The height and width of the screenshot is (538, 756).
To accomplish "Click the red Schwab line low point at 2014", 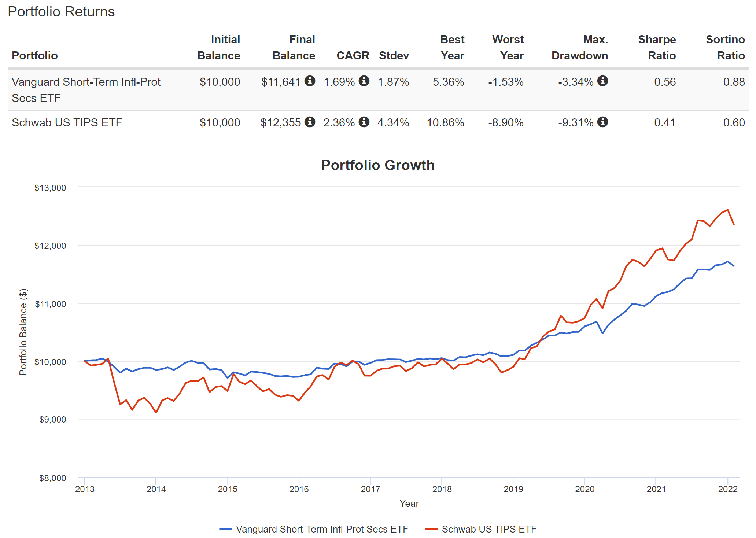I will click(x=156, y=413).
